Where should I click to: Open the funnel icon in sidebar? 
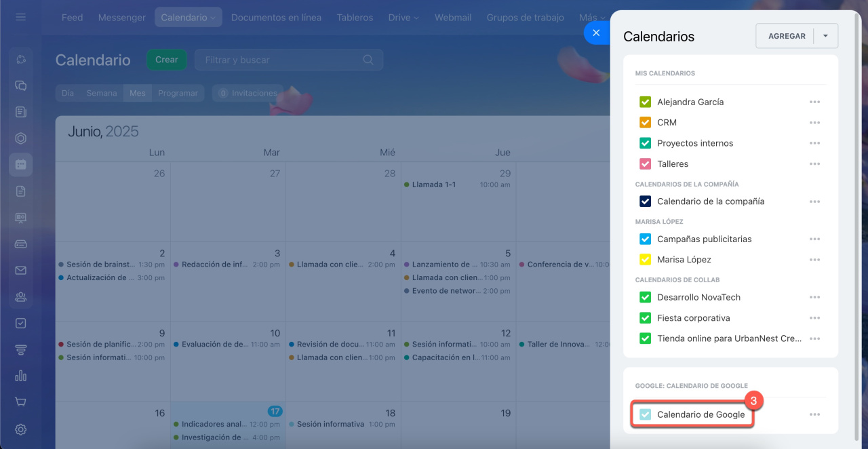(x=20, y=350)
